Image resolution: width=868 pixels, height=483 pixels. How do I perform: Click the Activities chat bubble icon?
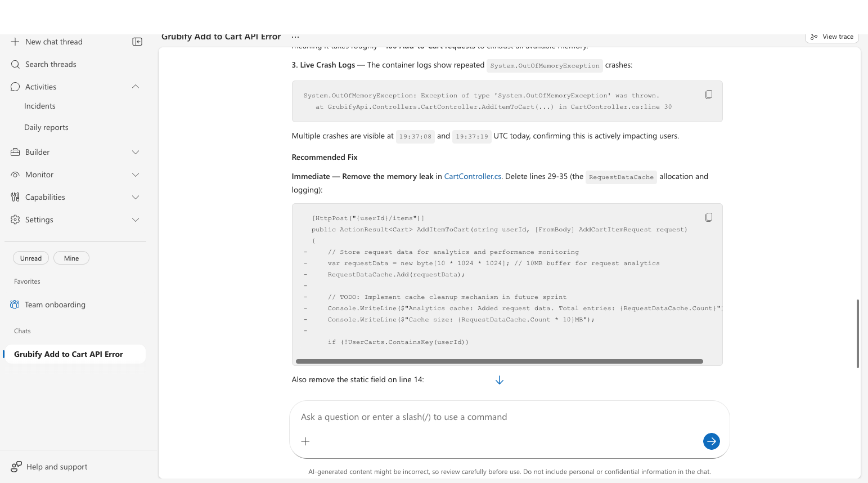(x=15, y=87)
